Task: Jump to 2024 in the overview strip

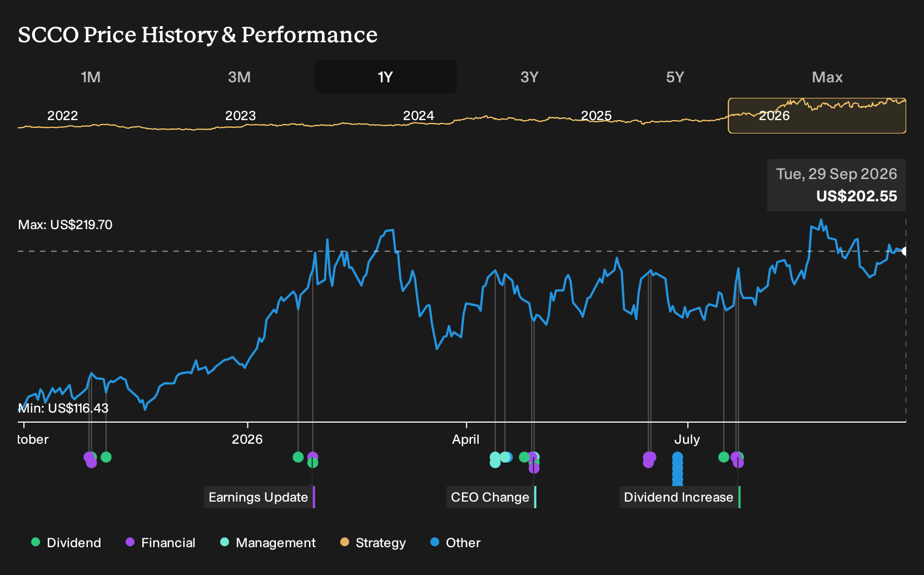Action: click(x=418, y=116)
